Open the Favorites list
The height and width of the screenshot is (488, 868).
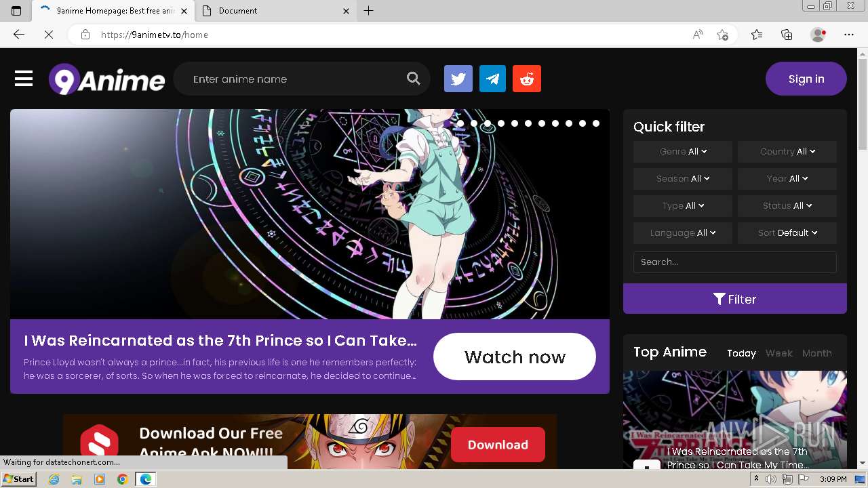757,35
